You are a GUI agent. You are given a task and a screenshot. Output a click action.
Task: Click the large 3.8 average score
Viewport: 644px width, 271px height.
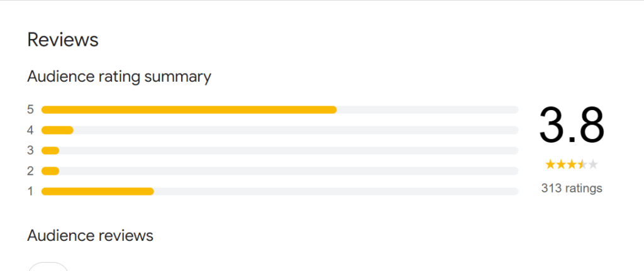pyautogui.click(x=571, y=126)
